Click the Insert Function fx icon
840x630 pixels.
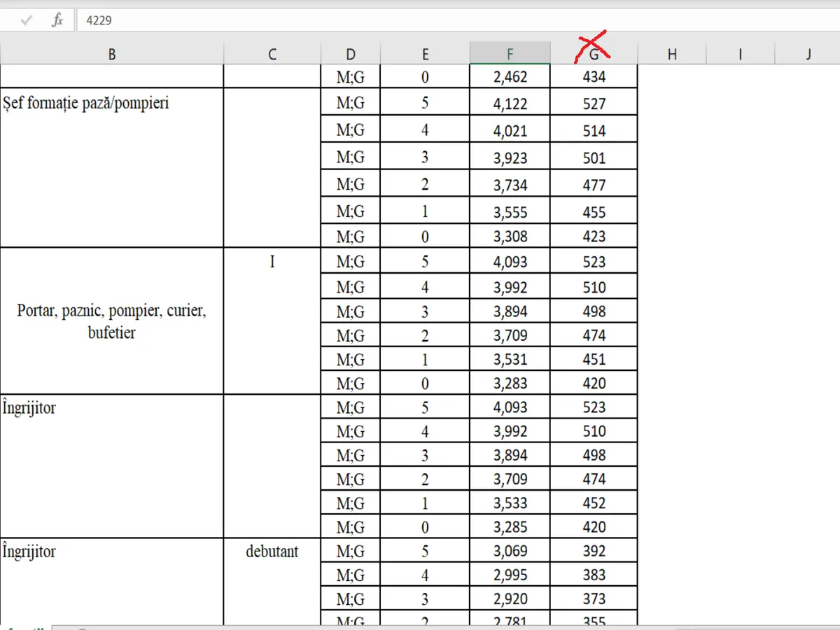pyautogui.click(x=57, y=20)
